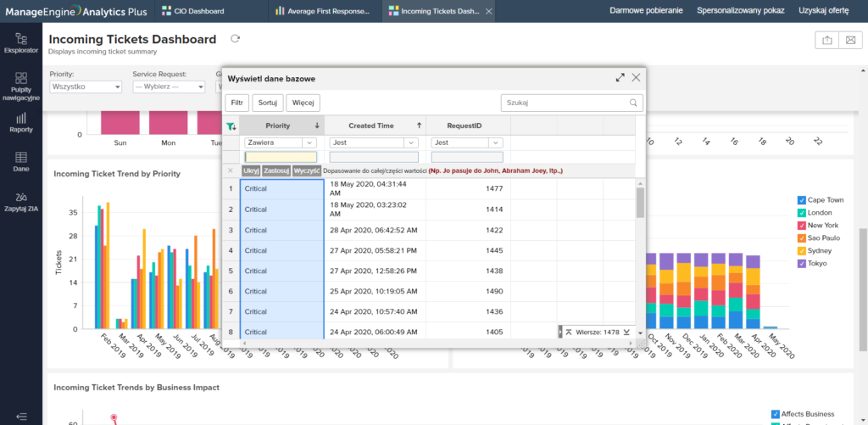The image size is (868, 425).
Task: Open Raporty from the left sidebar
Action: tap(21, 122)
